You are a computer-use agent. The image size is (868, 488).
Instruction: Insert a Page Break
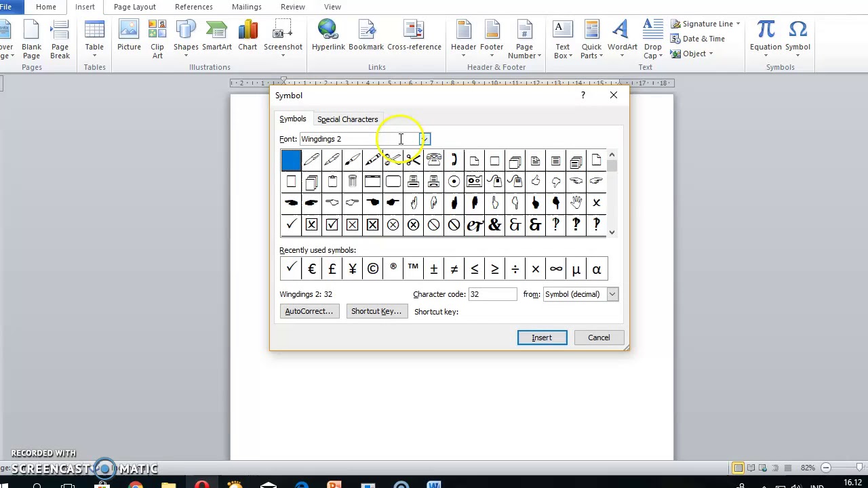coord(60,39)
